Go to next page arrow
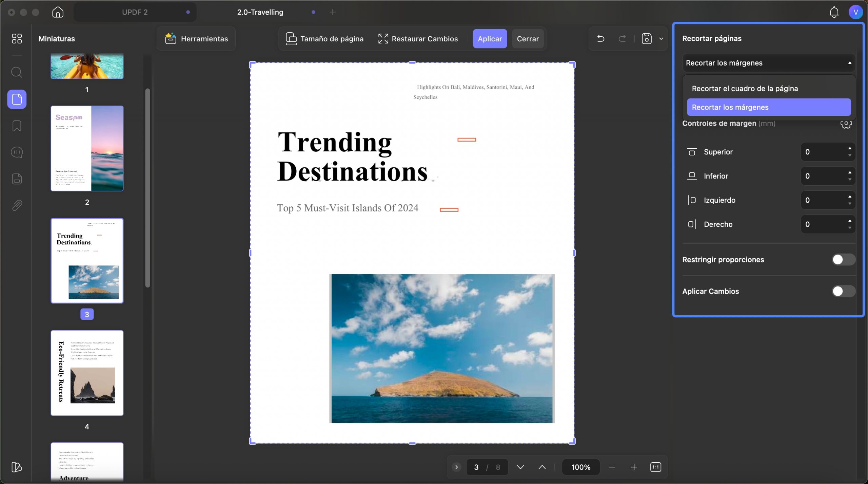The height and width of the screenshot is (484, 868). [x=520, y=467]
